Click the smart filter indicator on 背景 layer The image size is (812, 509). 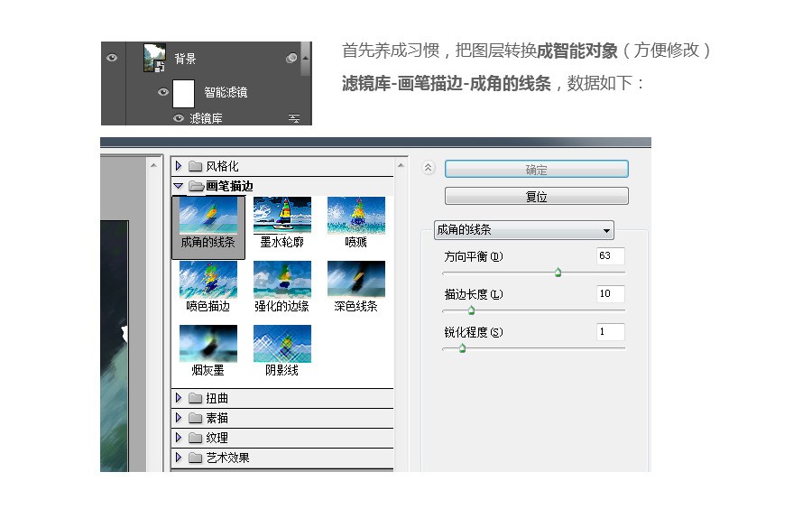click(x=291, y=58)
